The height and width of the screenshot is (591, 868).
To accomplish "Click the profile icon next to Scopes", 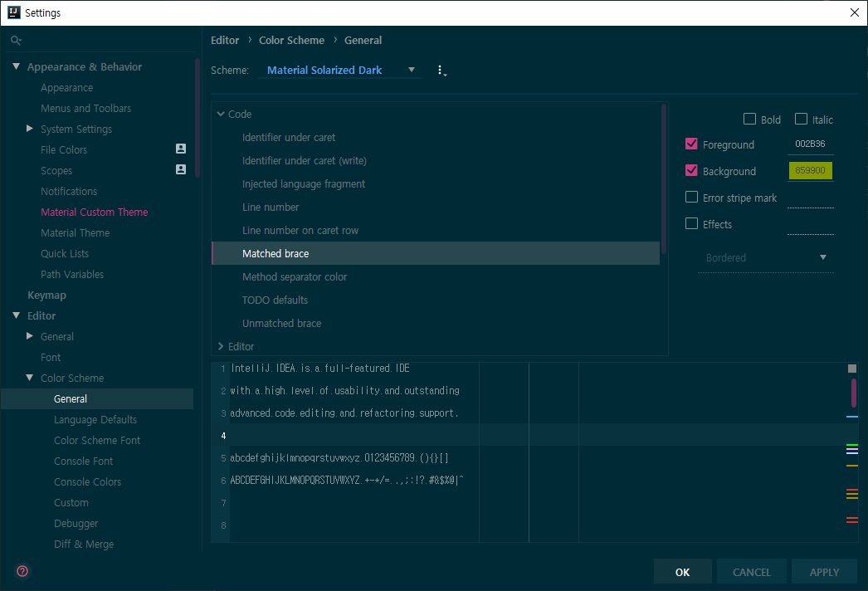I will coord(180,169).
